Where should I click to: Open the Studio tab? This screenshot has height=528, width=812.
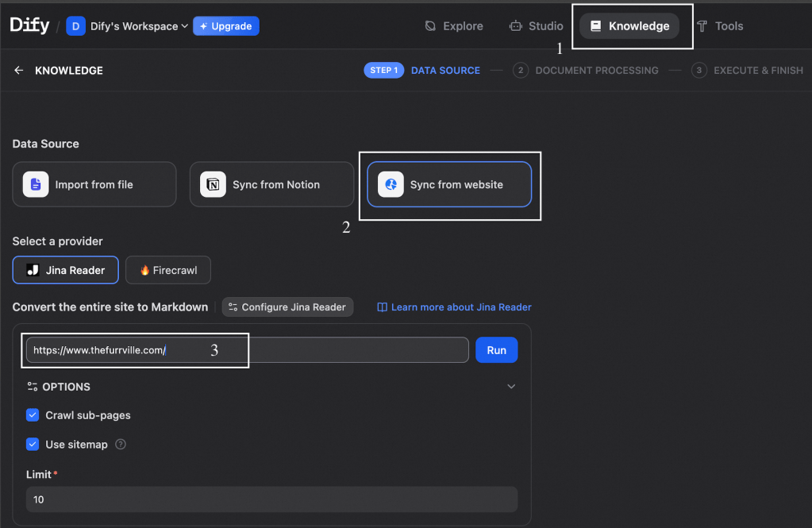coord(537,26)
